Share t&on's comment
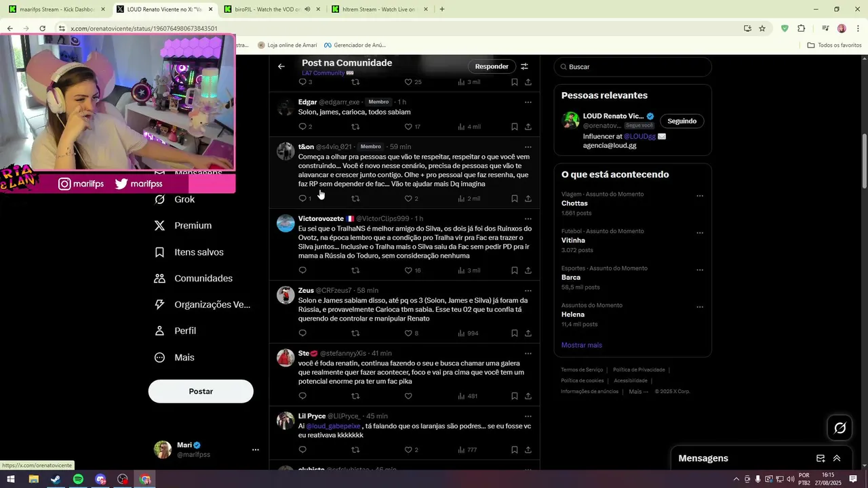This screenshot has width=868, height=488. coord(528,199)
